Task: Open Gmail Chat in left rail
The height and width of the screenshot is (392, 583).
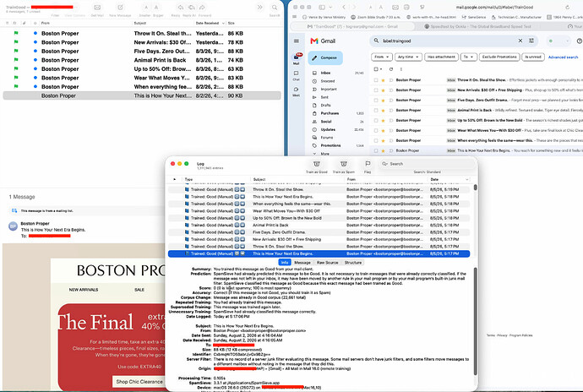Action: click(x=296, y=75)
